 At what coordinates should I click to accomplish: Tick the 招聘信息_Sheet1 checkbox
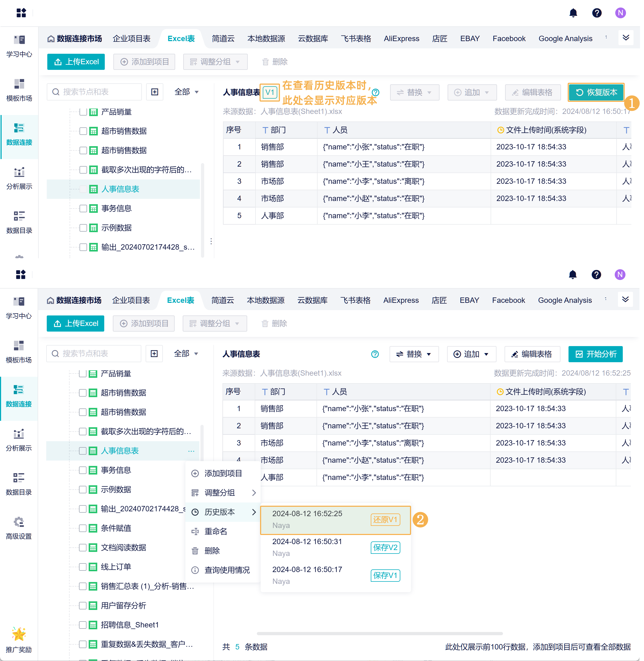82,625
